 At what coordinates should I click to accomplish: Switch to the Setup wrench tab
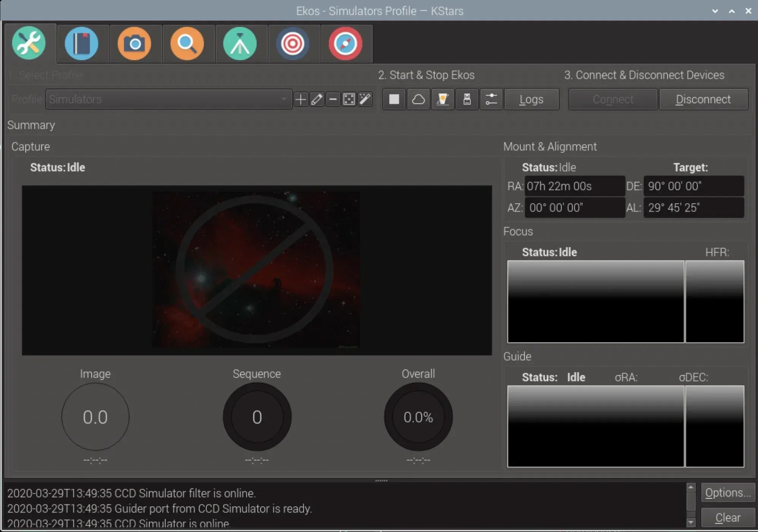click(30, 43)
